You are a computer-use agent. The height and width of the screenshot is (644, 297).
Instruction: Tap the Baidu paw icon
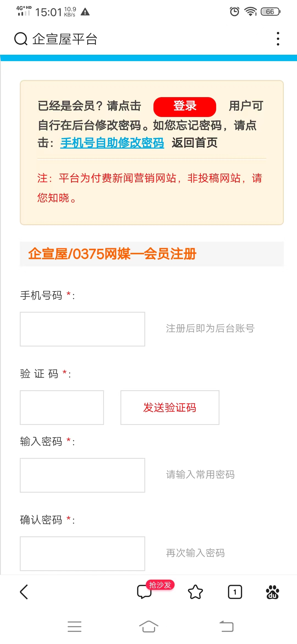pos(273,592)
